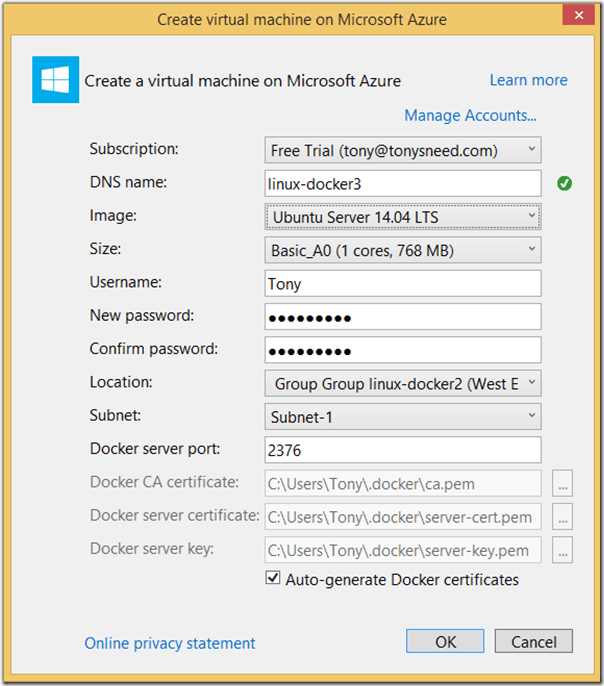Open the Learn more link
604x686 pixels.
coord(528,80)
